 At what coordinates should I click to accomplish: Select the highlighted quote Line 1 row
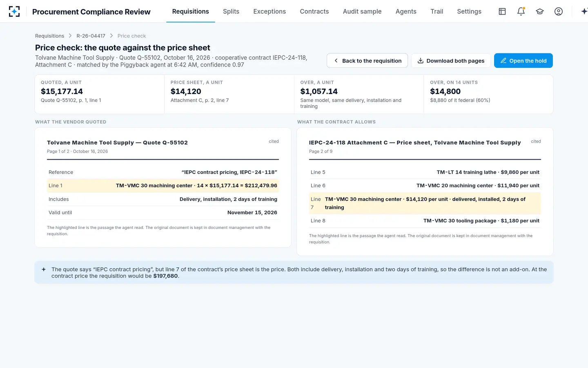(x=163, y=186)
